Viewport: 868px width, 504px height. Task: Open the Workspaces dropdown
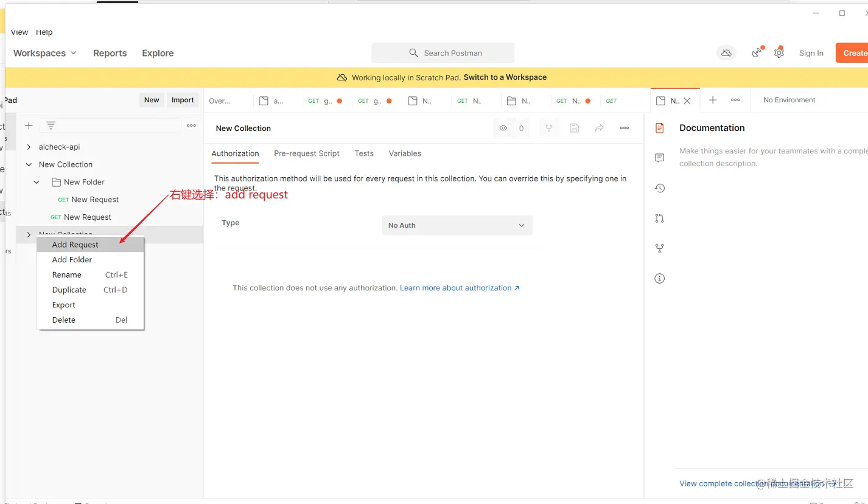(x=45, y=53)
